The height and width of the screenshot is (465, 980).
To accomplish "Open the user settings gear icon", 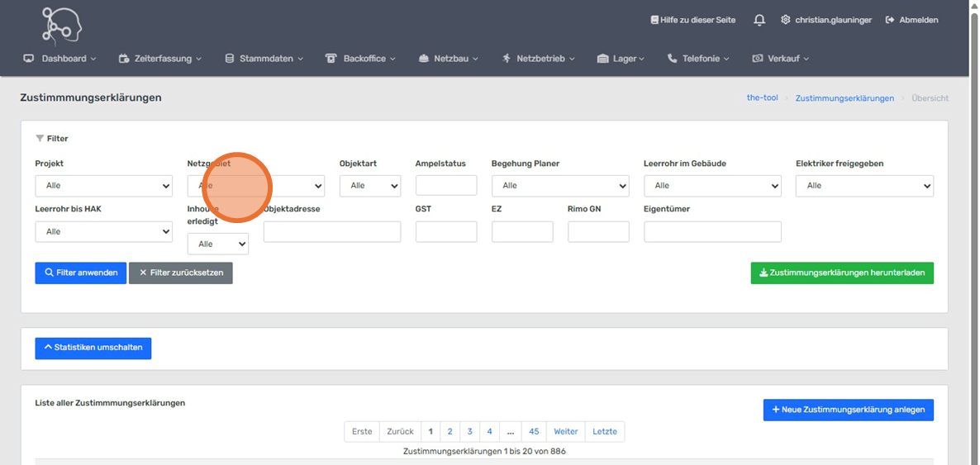I will [x=785, y=20].
